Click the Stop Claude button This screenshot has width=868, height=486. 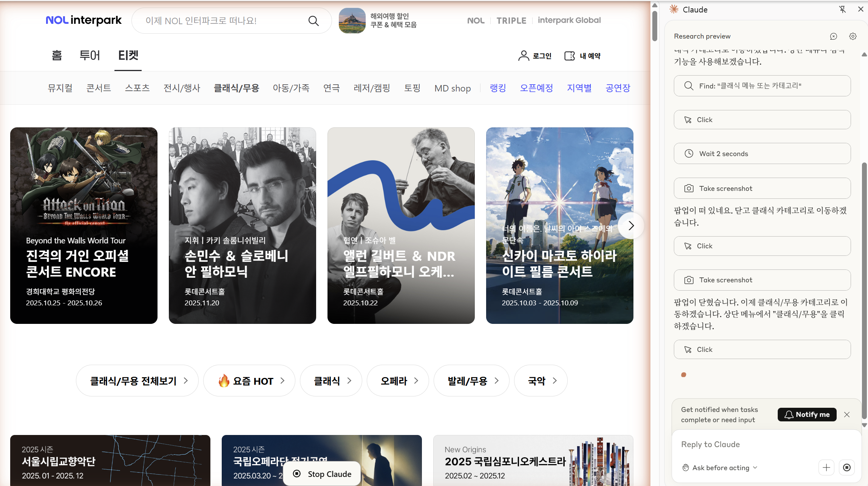tap(323, 474)
